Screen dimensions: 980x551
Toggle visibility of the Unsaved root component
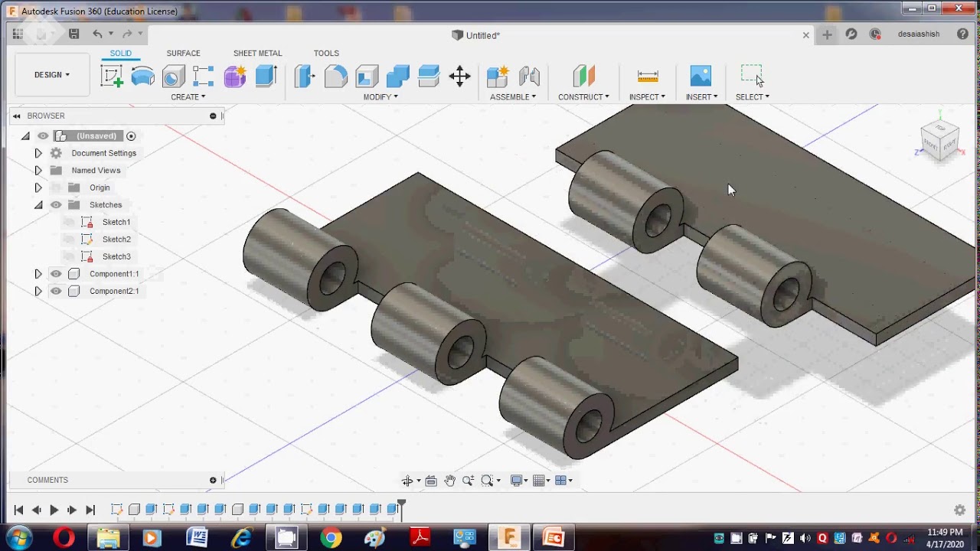coord(43,136)
